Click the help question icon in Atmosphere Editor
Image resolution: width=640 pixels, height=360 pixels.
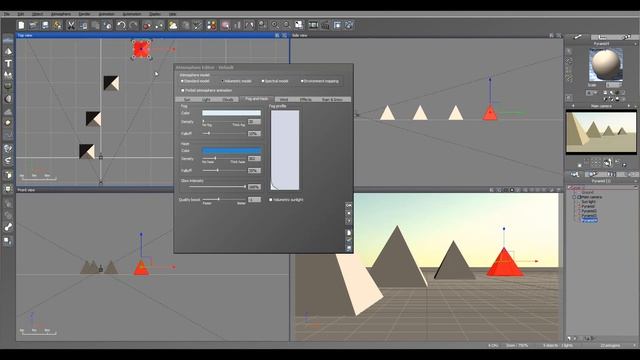click(349, 221)
